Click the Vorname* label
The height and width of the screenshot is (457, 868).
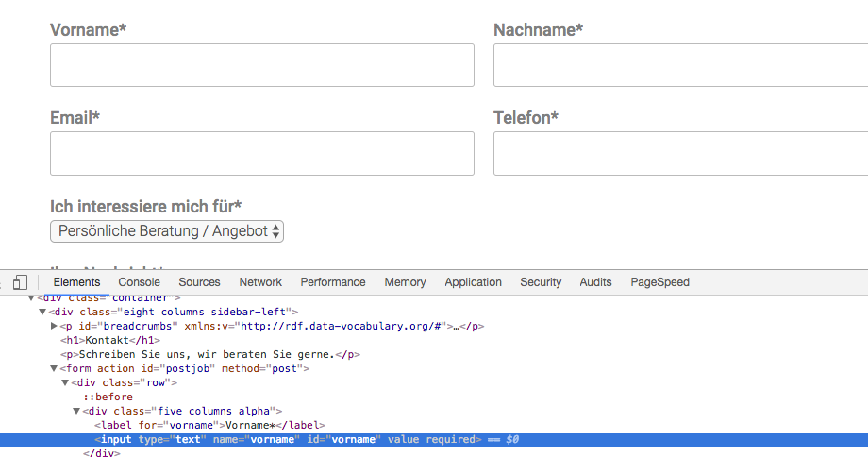88,30
